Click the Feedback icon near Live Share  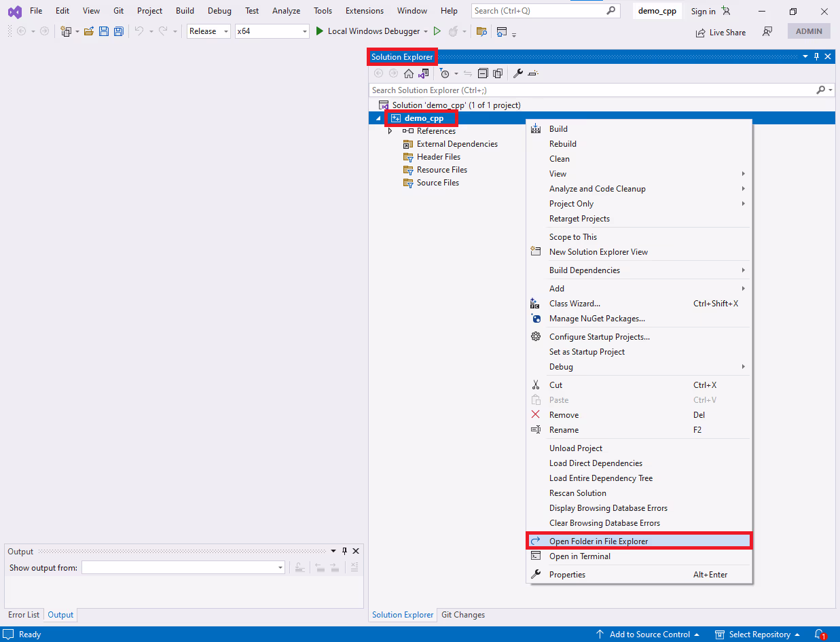pyautogui.click(x=767, y=32)
